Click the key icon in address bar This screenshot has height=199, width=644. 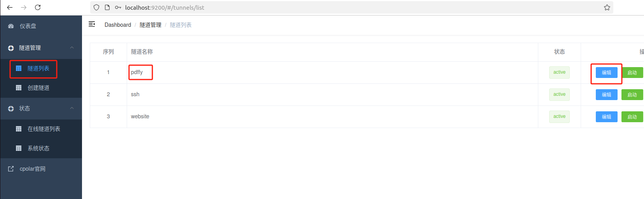point(118,7)
